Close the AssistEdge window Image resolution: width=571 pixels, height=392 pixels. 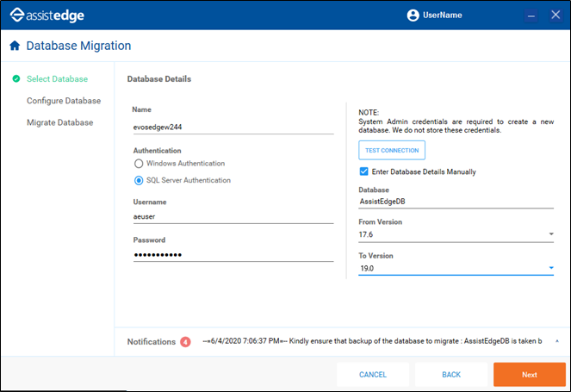click(555, 15)
